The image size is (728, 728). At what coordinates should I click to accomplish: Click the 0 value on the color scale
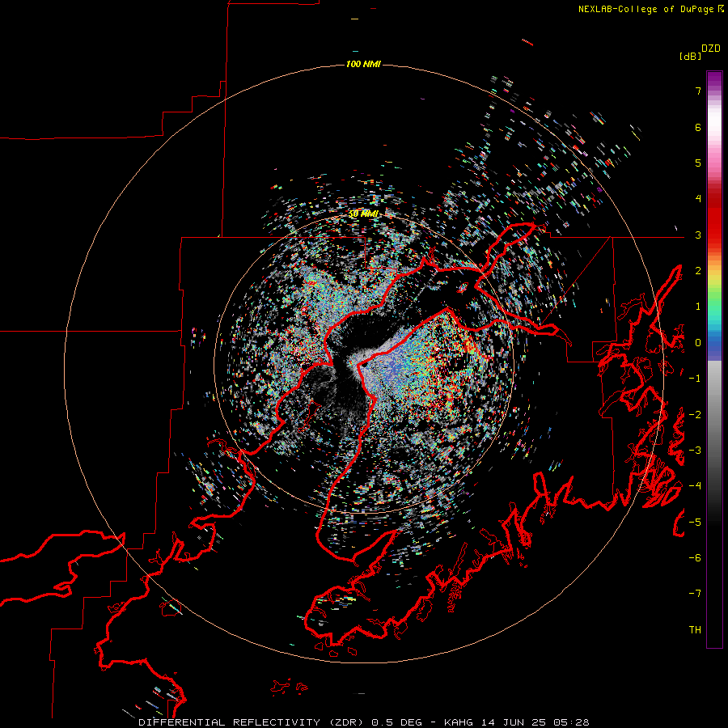click(698, 343)
